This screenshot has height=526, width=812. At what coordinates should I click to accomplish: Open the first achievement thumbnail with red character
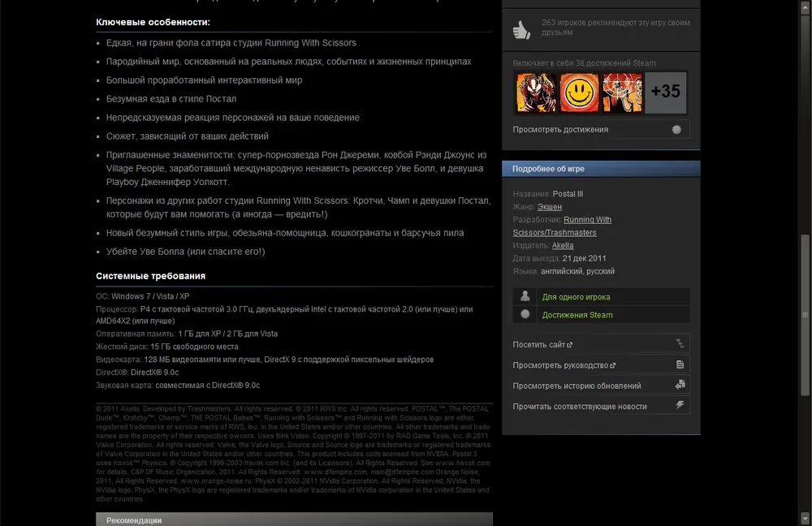coord(536,93)
